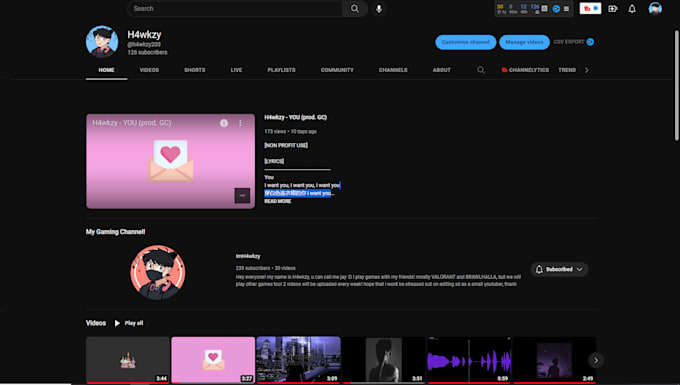This screenshot has width=680, height=385.
Task: Open the 0:59 purple waveform thumbnail
Action: click(469, 360)
